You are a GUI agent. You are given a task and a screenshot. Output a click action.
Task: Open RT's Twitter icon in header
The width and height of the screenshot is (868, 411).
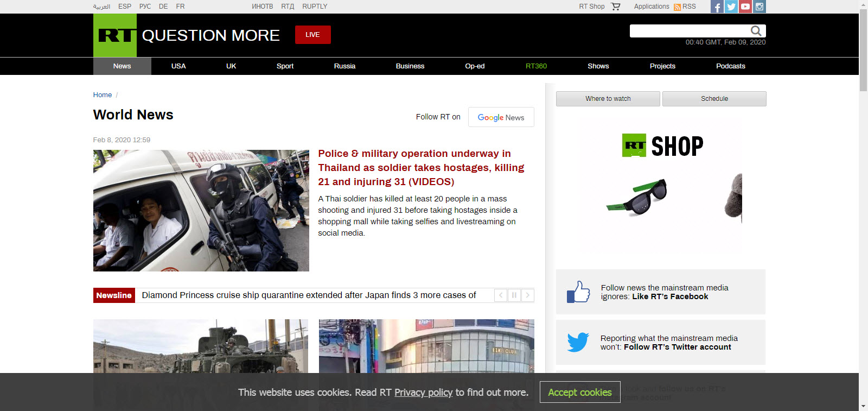coord(731,7)
